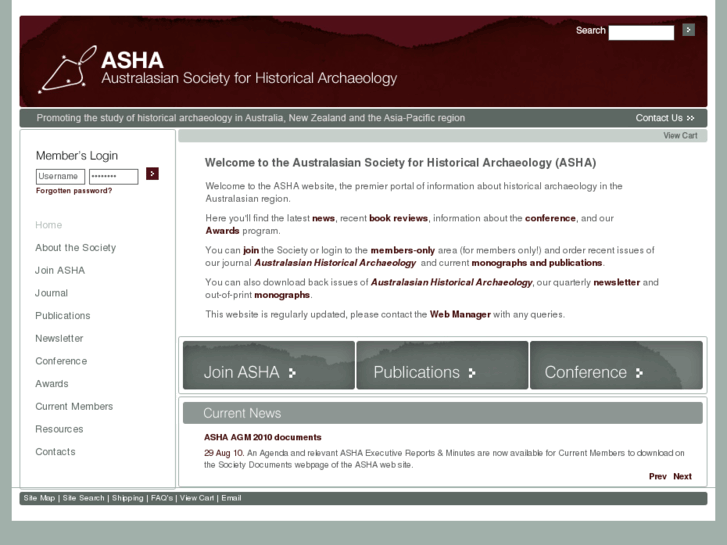This screenshot has height=545, width=727.
Task: Open the Contact Us link
Action: pos(665,118)
